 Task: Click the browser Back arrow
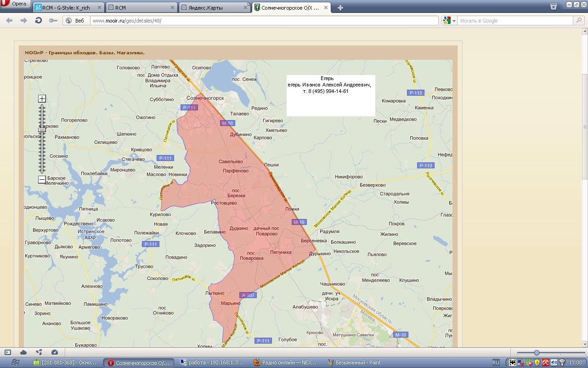click(x=9, y=21)
